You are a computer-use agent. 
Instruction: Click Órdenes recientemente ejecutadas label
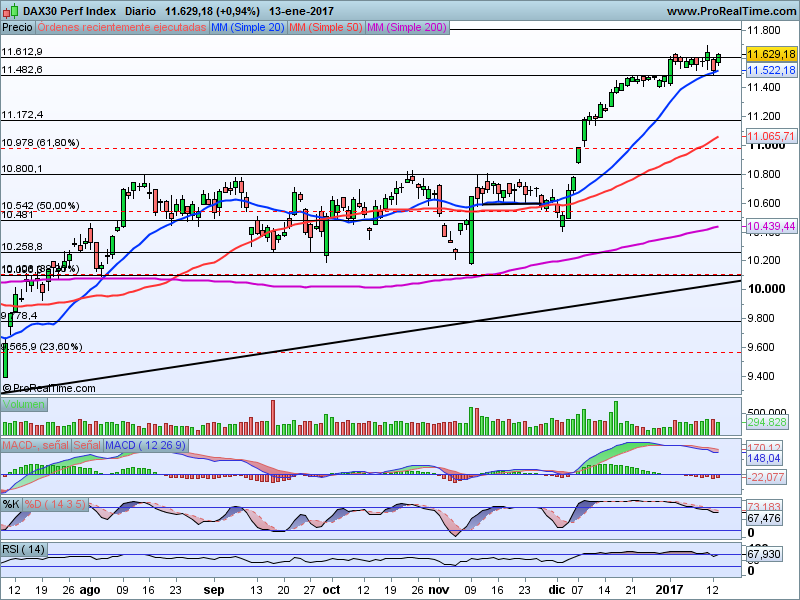pos(122,28)
